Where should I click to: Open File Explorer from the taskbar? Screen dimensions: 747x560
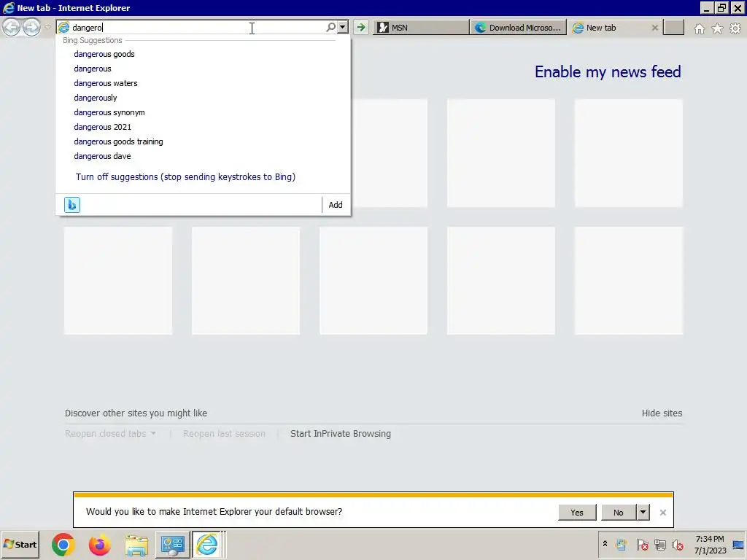pos(136,545)
